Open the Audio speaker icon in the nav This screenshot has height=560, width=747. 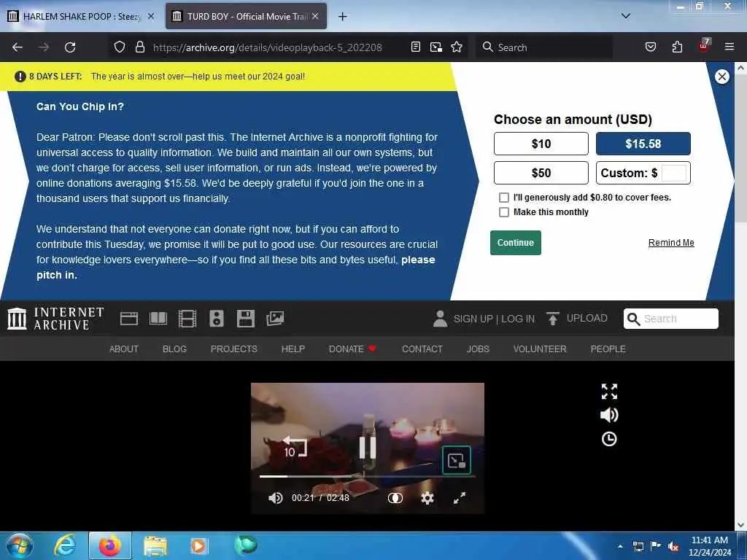pyautogui.click(x=216, y=319)
